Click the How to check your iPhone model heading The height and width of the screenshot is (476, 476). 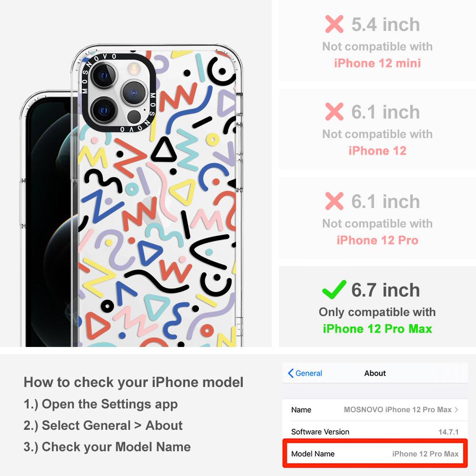click(x=134, y=382)
